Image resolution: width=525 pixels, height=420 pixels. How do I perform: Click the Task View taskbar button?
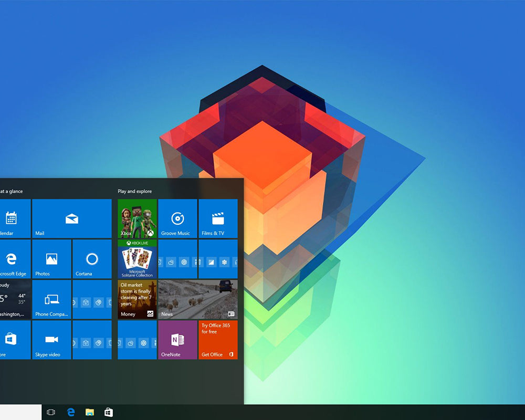pos(51,413)
